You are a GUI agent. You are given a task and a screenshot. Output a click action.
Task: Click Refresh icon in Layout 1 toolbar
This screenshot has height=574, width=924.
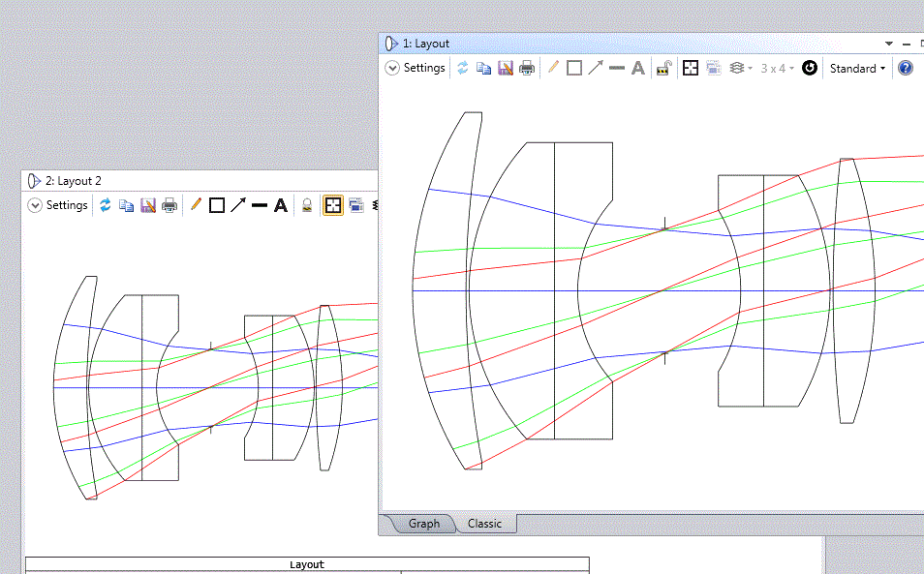point(463,69)
